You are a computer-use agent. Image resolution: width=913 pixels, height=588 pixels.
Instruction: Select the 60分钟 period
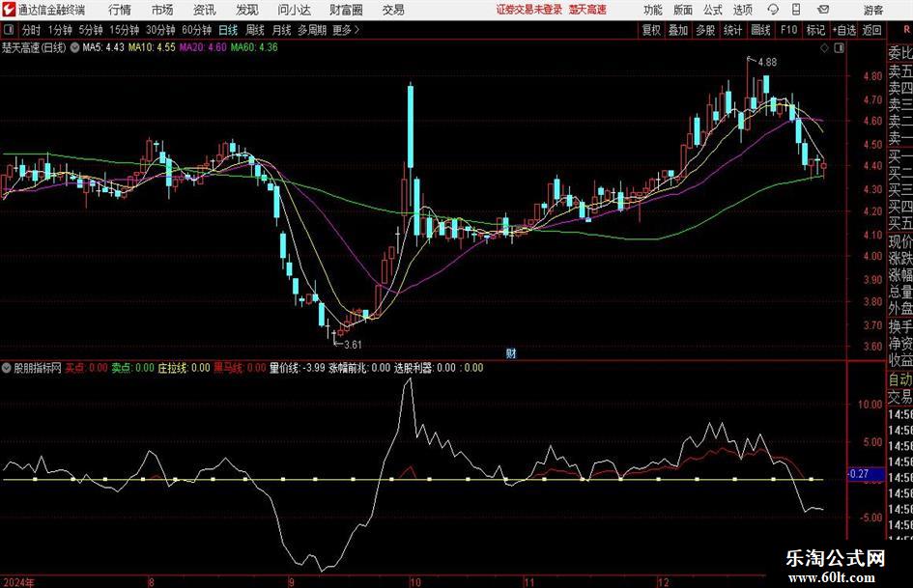pyautogui.click(x=196, y=30)
